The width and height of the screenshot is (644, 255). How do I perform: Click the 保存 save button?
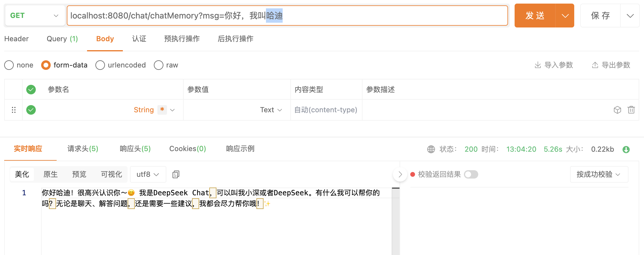600,16
